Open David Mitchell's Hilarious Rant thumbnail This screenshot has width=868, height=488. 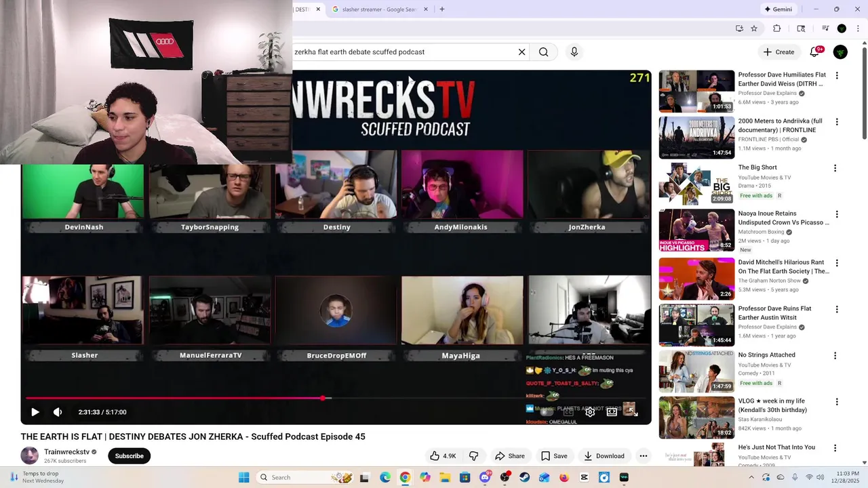click(696, 279)
